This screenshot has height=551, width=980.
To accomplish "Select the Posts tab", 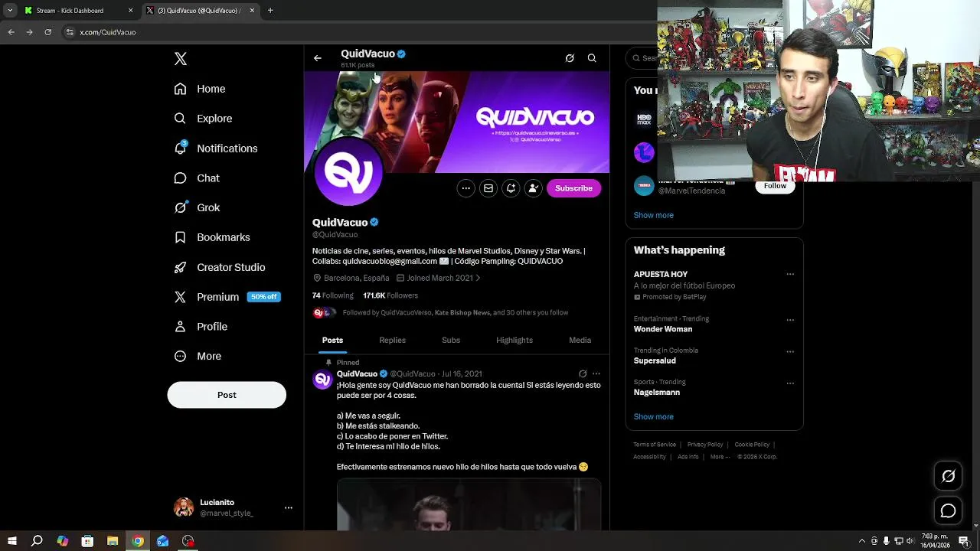I will click(332, 340).
